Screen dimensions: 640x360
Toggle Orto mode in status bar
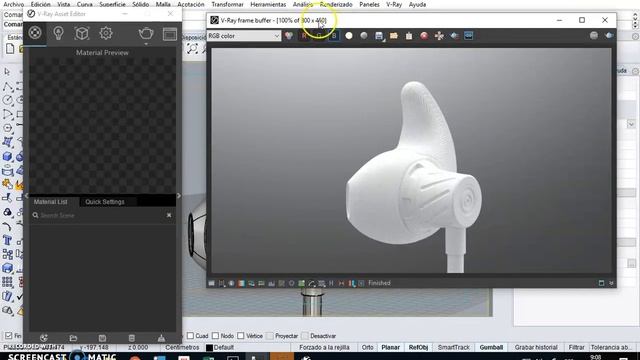click(367, 347)
